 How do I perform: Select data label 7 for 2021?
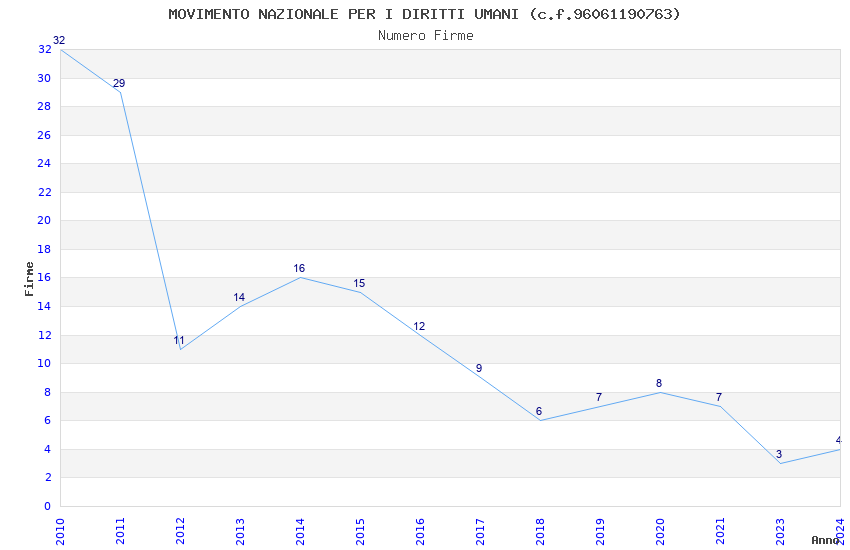click(x=719, y=397)
